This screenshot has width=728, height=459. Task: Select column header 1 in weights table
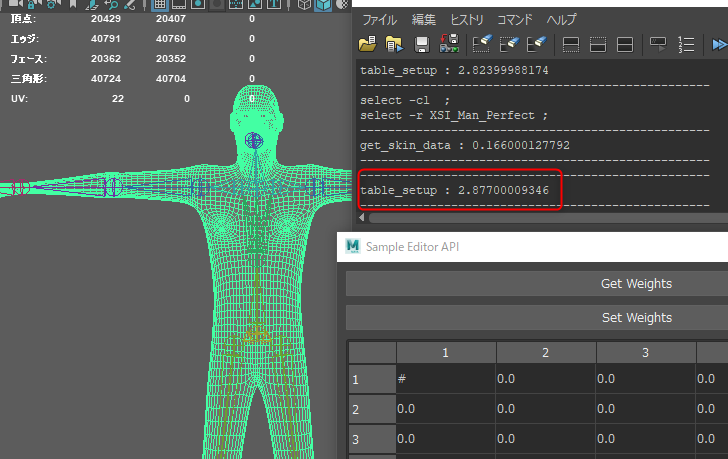point(446,353)
